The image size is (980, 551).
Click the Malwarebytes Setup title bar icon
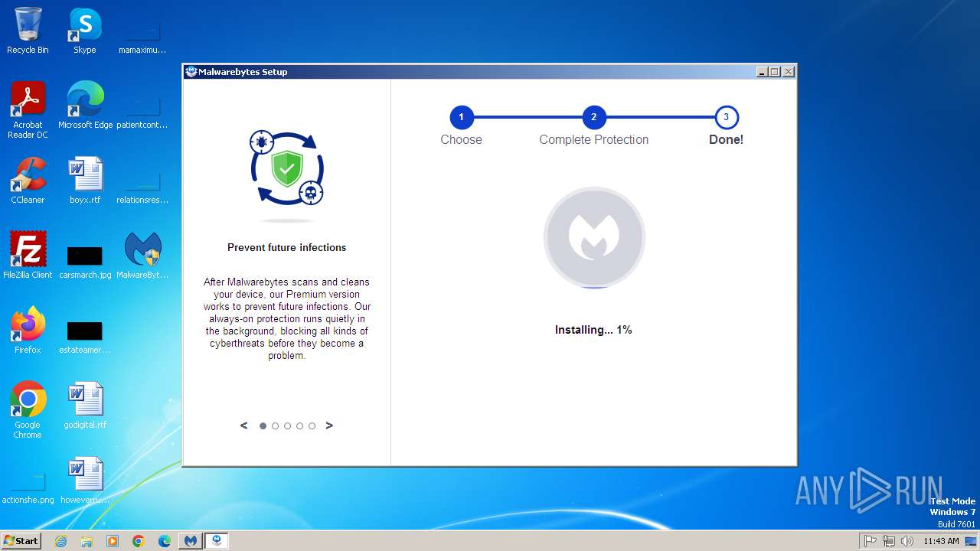tap(191, 72)
